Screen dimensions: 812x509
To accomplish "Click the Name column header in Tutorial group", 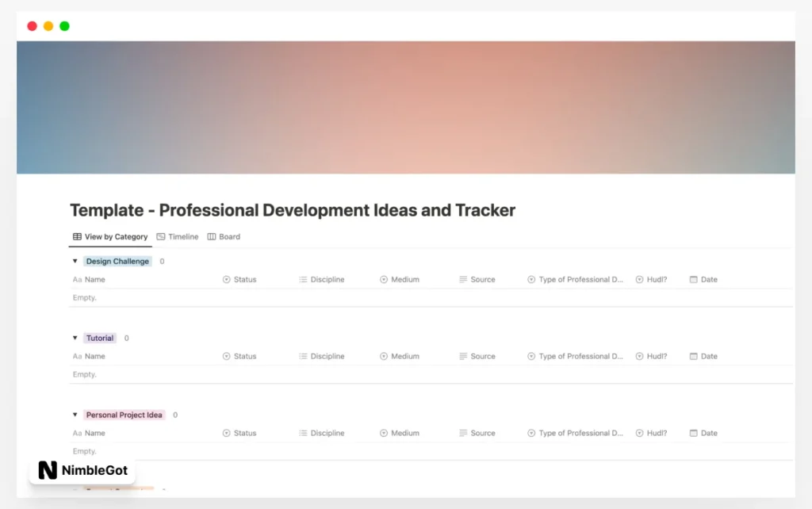I will click(89, 356).
